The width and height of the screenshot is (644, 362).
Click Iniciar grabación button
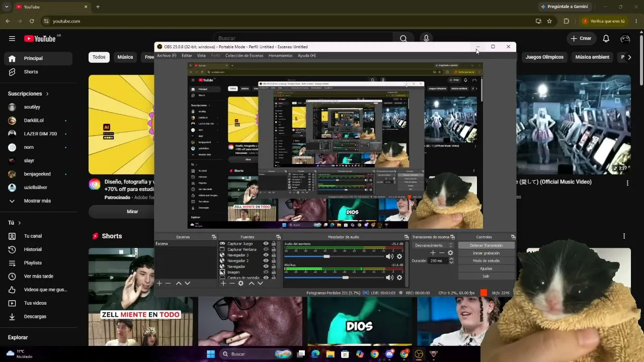(x=486, y=253)
